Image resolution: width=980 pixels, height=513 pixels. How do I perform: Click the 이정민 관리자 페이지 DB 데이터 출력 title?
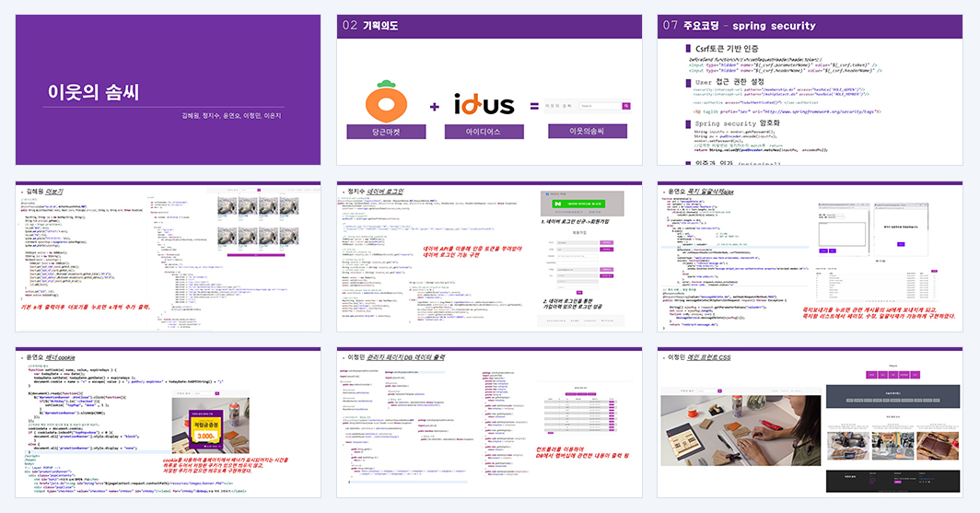394,357
